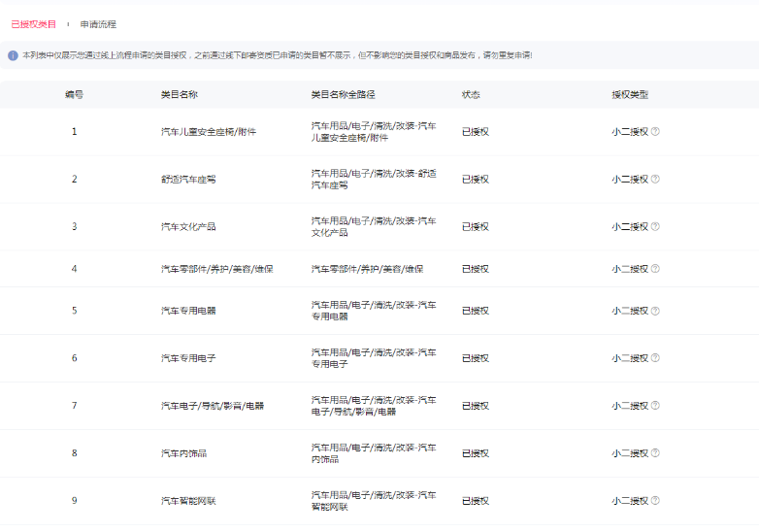This screenshot has height=532, width=759.
Task: Click help icon beside 小二授权 in row 2
Action: 655,179
